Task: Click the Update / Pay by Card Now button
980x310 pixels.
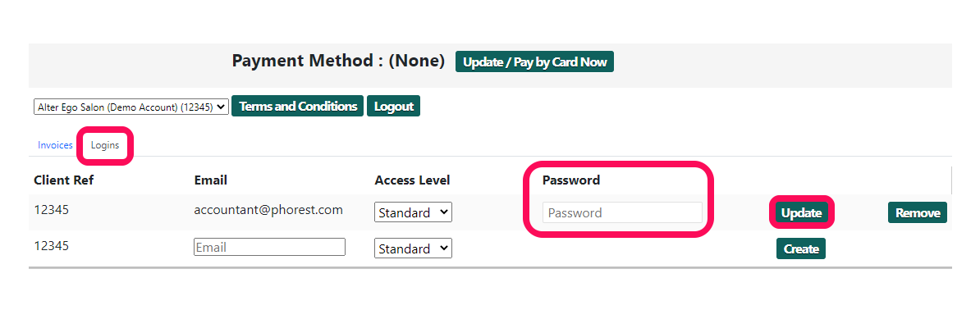Action: [x=534, y=62]
